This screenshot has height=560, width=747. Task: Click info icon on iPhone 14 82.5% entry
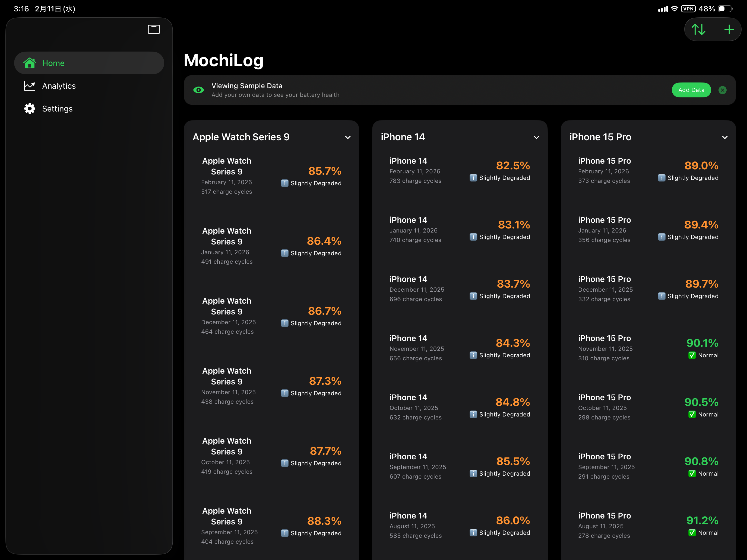(x=473, y=178)
